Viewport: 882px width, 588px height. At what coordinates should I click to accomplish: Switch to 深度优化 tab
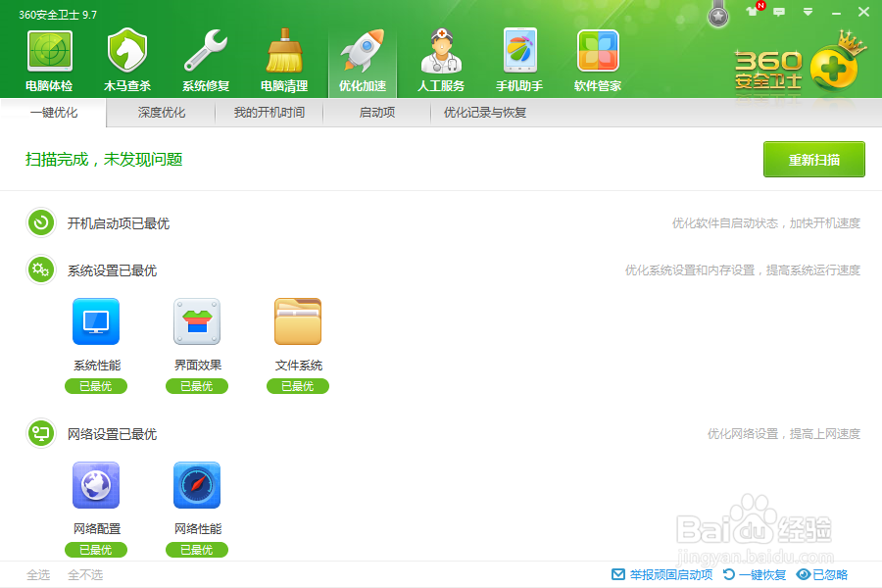pos(162,113)
